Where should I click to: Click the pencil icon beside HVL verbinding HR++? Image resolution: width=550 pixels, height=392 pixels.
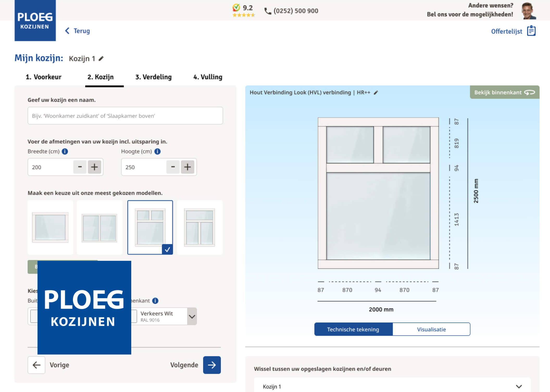(x=376, y=92)
